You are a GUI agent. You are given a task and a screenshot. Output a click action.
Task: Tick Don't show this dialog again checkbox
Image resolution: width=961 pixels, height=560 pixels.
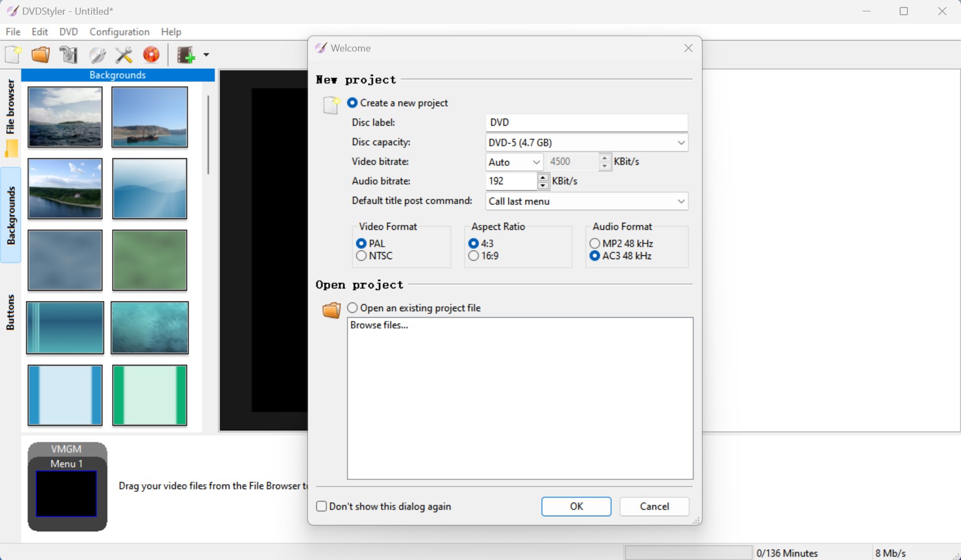[322, 506]
